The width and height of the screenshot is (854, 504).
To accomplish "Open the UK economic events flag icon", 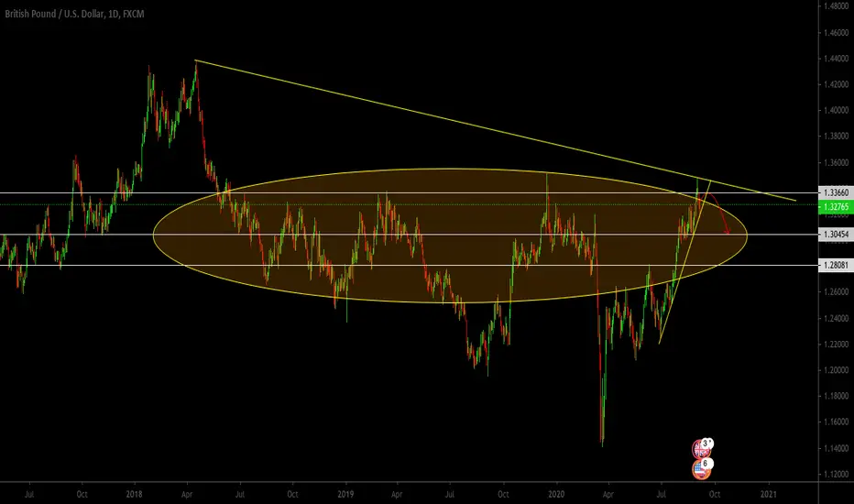I will tap(700, 450).
